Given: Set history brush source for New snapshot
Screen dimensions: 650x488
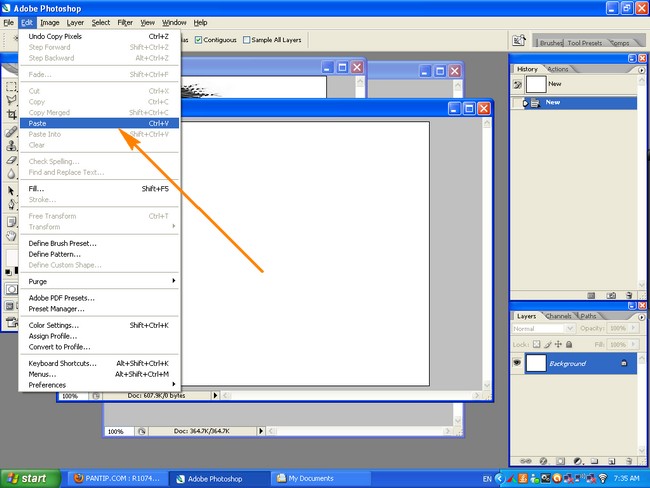Looking at the screenshot, I should (517, 85).
